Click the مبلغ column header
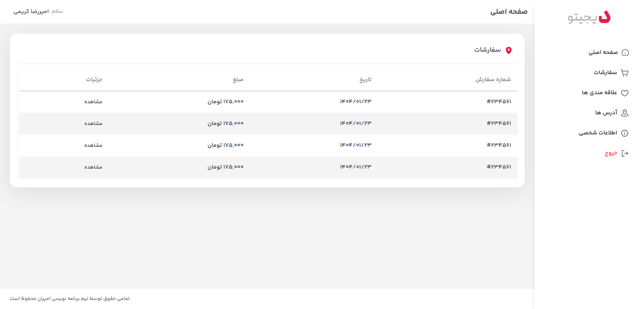 click(238, 79)
